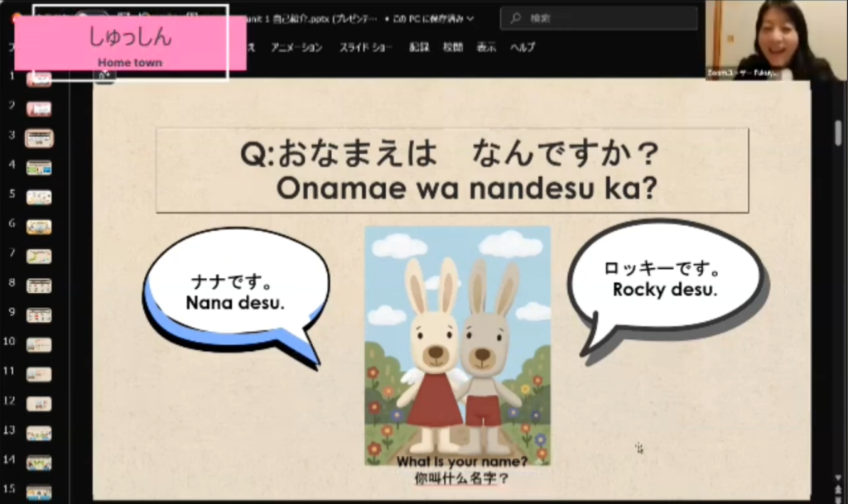Toggle the AutoSave switch in title bar
The image size is (848, 504).
click(91, 17)
